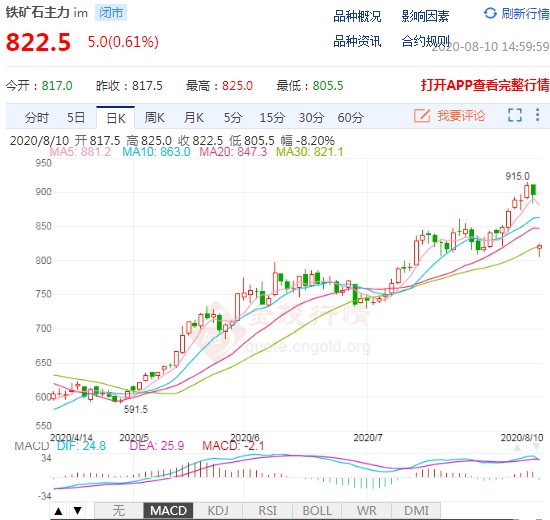Click the MA5: 881.2 legend label

[80, 152]
